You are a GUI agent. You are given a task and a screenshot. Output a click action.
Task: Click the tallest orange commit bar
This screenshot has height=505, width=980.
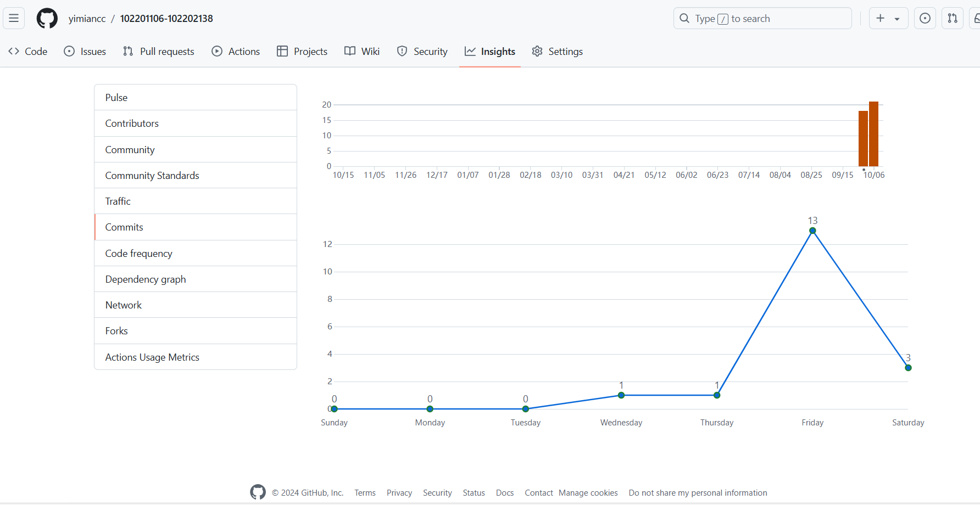873,134
